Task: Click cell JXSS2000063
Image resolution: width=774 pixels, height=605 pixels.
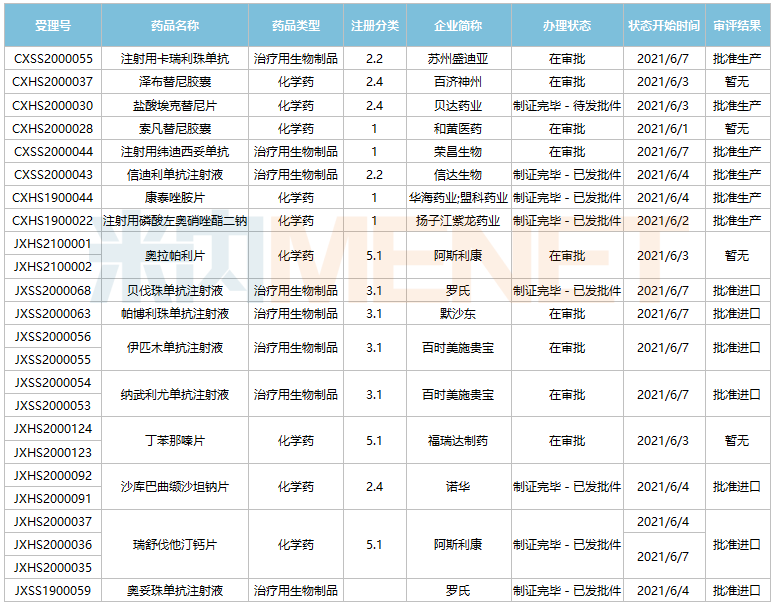Action: tap(53, 313)
